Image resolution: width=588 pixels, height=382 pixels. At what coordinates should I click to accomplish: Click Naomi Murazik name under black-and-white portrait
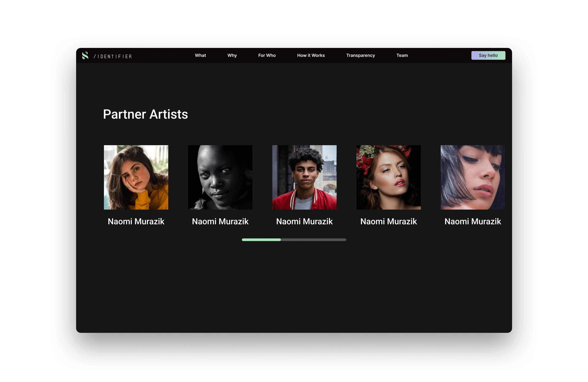click(220, 222)
